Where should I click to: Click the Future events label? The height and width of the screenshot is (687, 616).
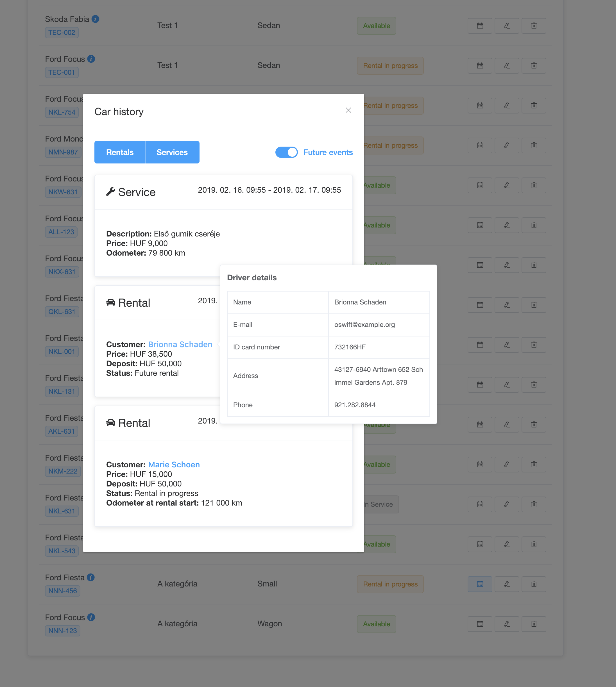pyautogui.click(x=328, y=152)
